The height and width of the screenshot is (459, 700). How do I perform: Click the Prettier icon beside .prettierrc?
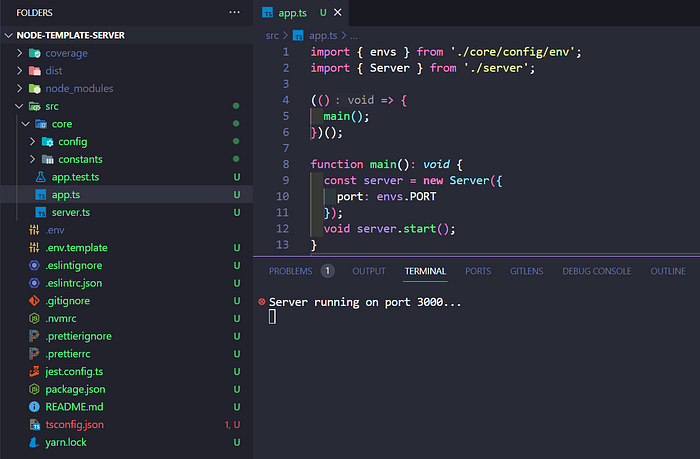(34, 354)
